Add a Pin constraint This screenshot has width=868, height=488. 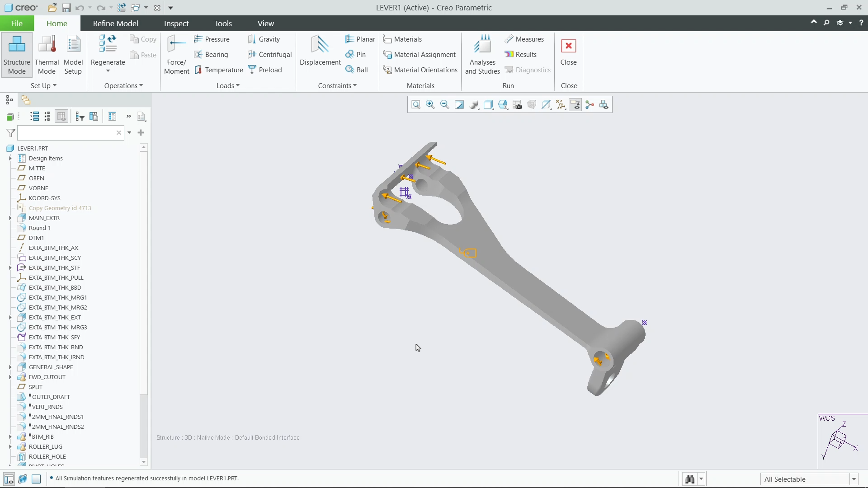tap(355, 55)
